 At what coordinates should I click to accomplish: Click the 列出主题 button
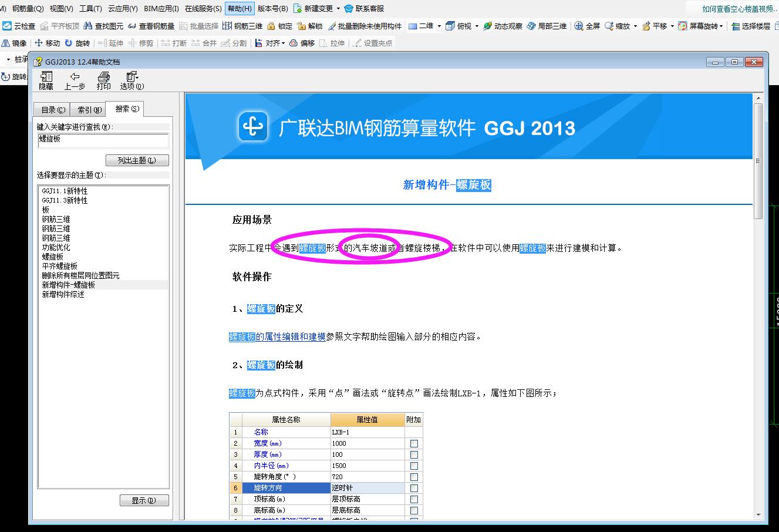point(137,160)
